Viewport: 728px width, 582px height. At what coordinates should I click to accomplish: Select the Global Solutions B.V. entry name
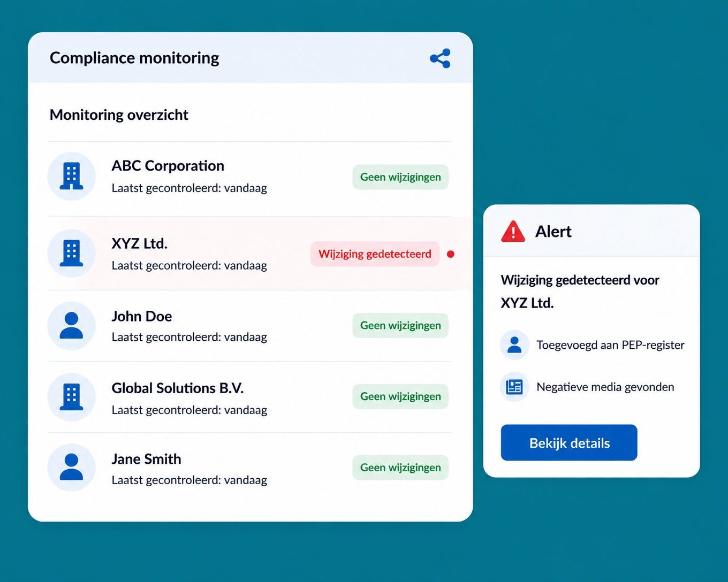tap(177, 388)
